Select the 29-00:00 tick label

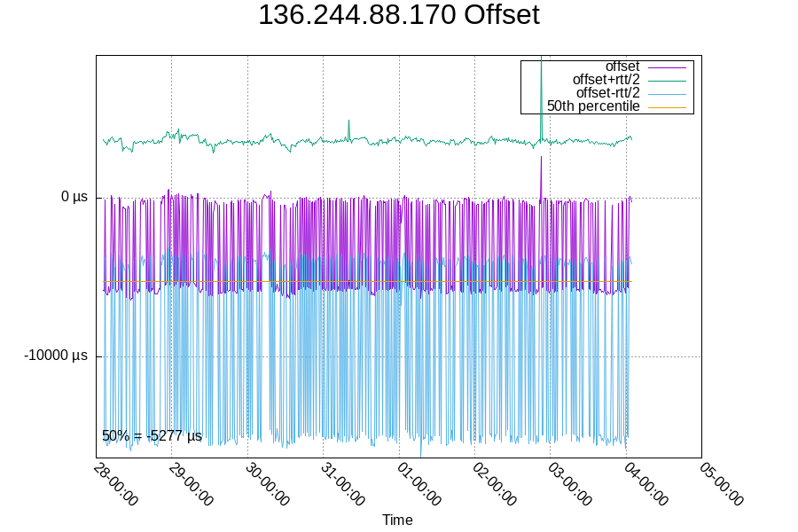[192, 483]
